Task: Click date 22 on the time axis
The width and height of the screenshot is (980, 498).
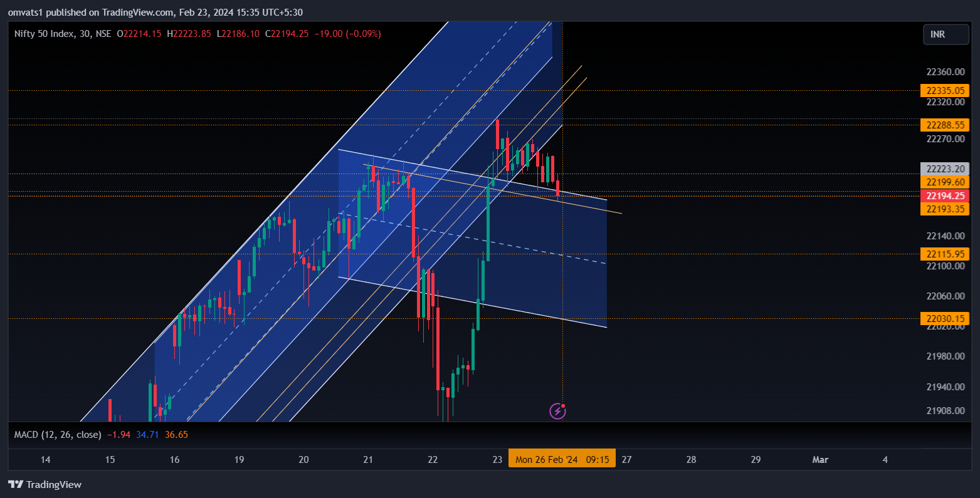Action: coord(433,460)
